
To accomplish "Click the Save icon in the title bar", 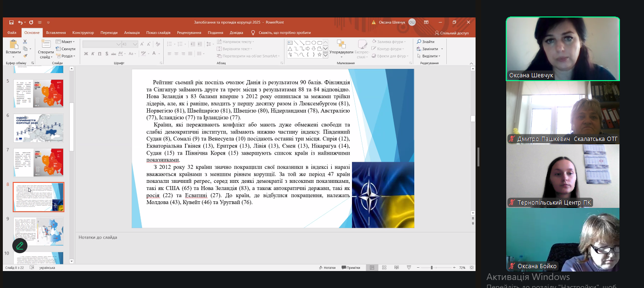I will point(11,22).
